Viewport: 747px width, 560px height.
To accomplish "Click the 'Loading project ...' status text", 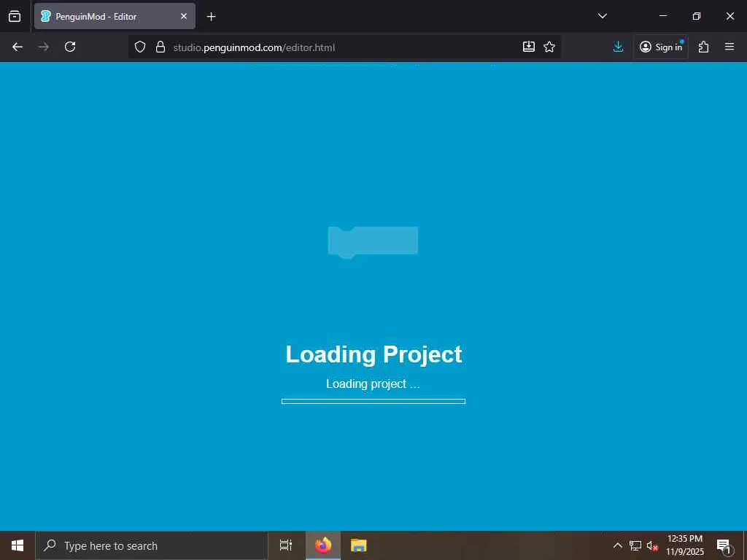I will pos(373,384).
